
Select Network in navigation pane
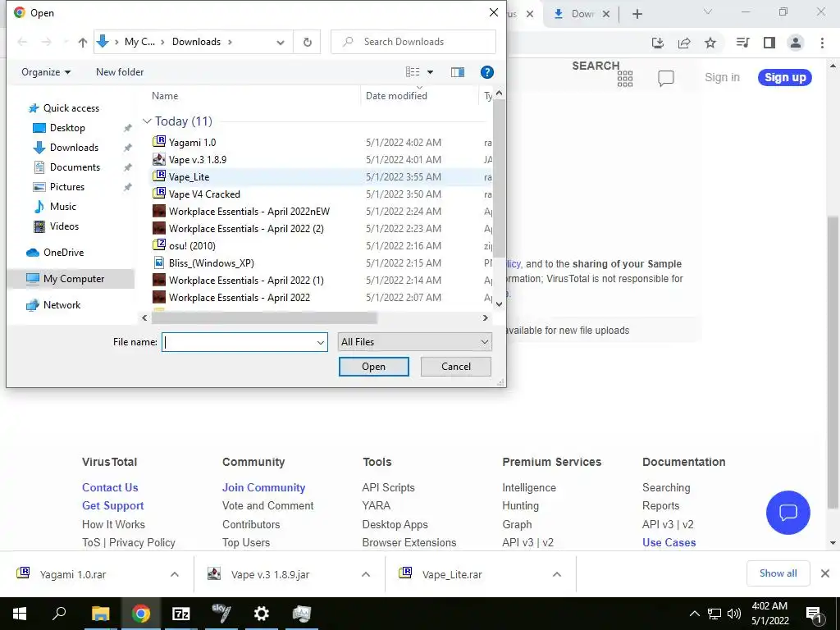[x=62, y=305]
